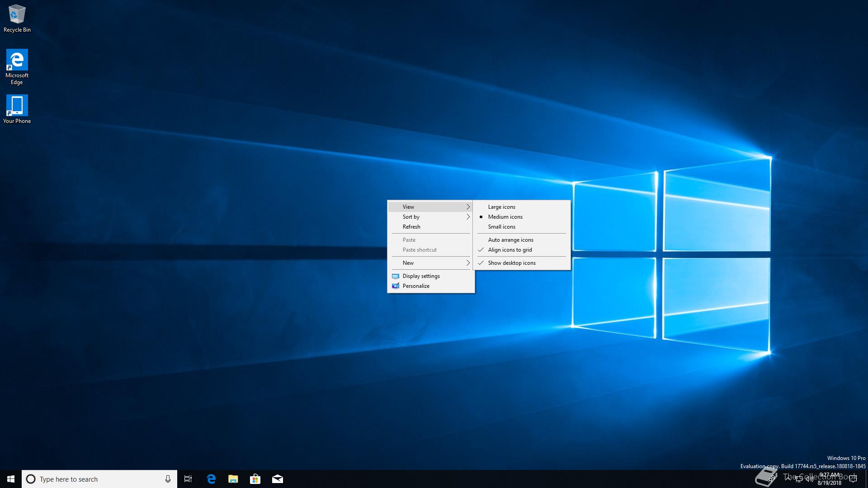Select Large icons view size
The height and width of the screenshot is (488, 868).
tap(501, 207)
